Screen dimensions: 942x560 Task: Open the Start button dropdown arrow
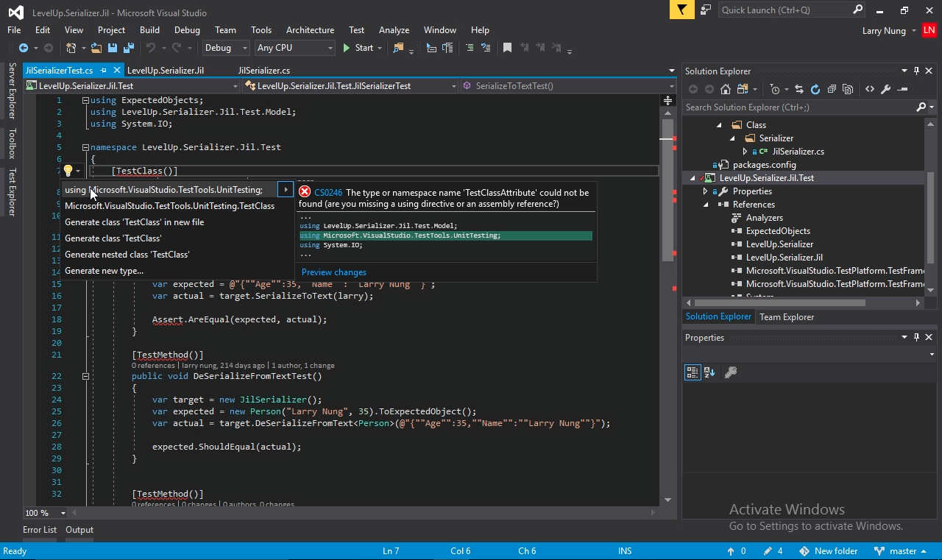[380, 48]
